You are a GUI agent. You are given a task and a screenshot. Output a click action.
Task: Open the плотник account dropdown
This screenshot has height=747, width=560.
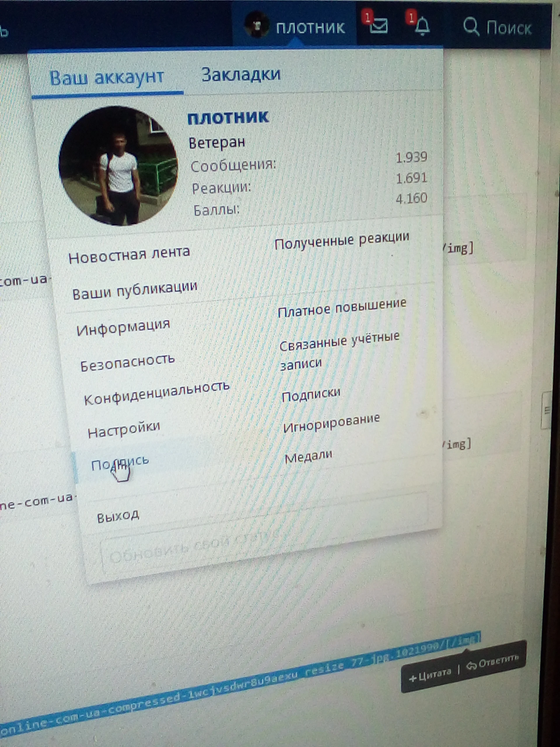310,28
